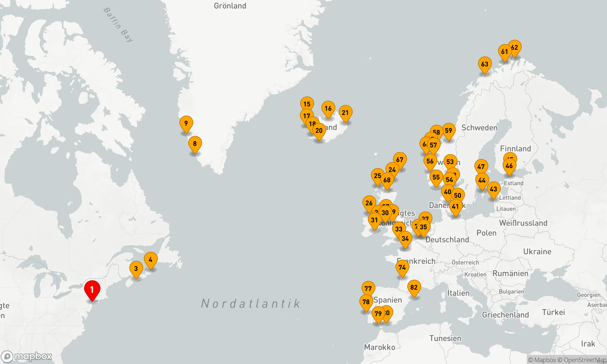Click the red marker number 1
607x364 pixels.
click(92, 290)
